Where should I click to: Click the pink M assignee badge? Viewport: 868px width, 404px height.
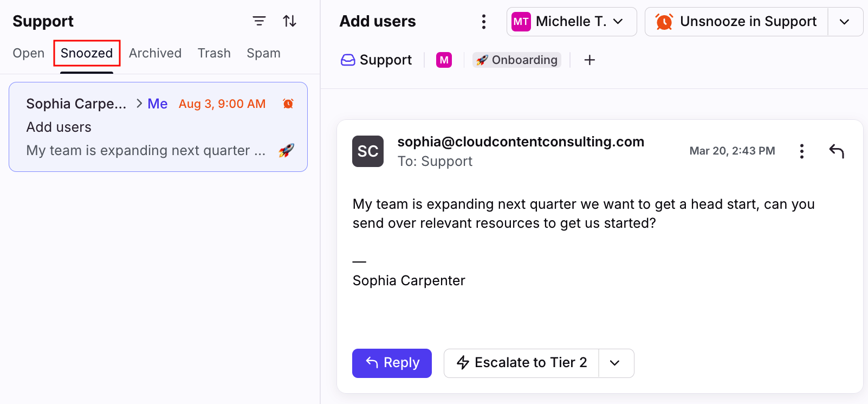[x=444, y=60]
